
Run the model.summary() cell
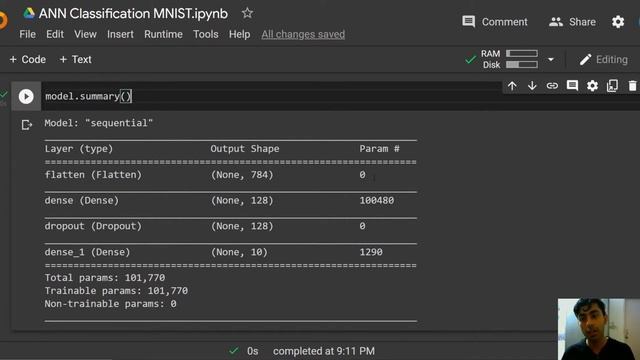coord(26,96)
